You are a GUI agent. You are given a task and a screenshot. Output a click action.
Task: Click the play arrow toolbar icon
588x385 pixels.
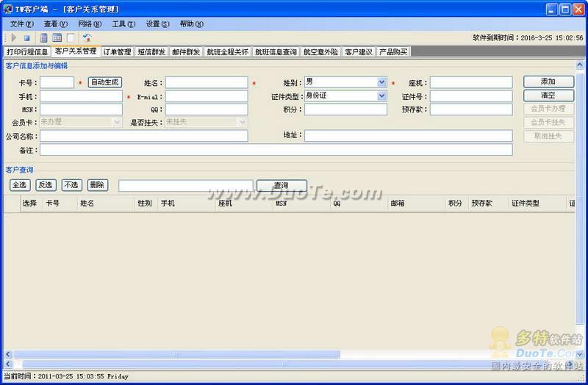click(14, 37)
